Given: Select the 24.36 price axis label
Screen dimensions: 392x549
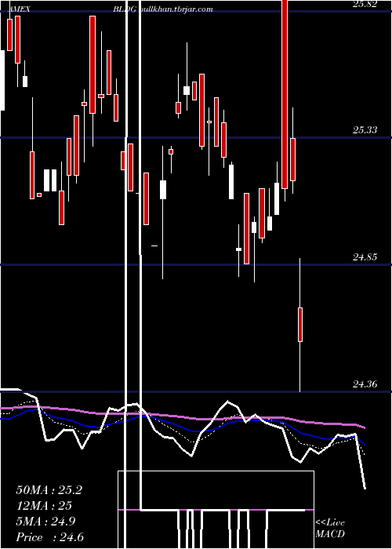Looking at the screenshot, I should pos(365,384).
